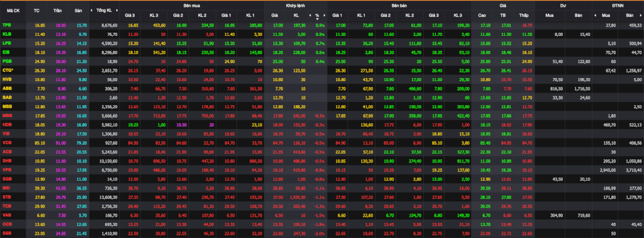Click the ĐTNN group header
Viewport: 644px width, 238px height.
coord(618,6)
